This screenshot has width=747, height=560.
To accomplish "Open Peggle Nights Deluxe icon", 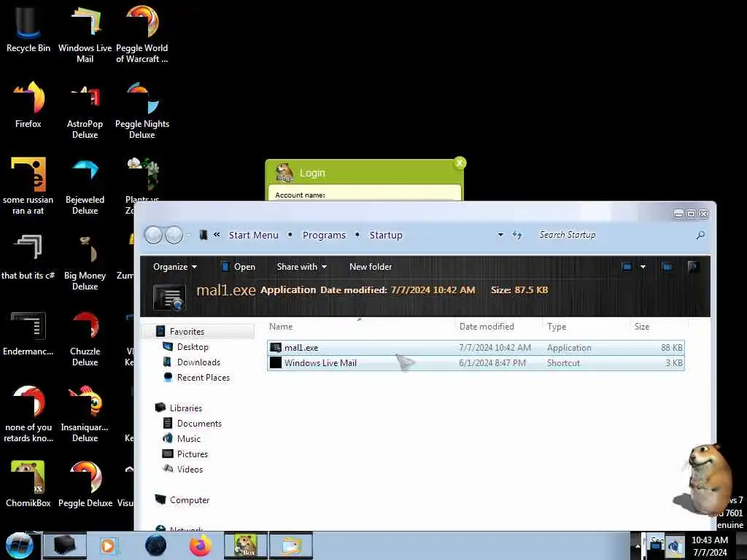I will pos(142,111).
